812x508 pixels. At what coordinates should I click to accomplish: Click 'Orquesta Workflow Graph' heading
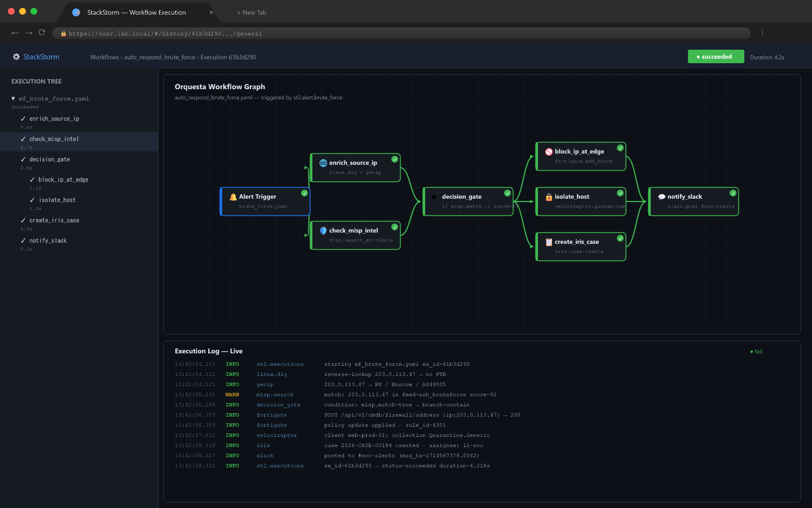click(x=220, y=87)
